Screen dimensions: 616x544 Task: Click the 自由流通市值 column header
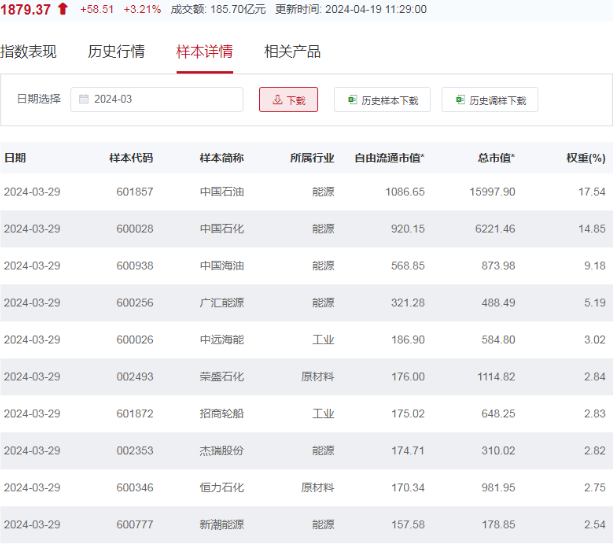[389, 158]
